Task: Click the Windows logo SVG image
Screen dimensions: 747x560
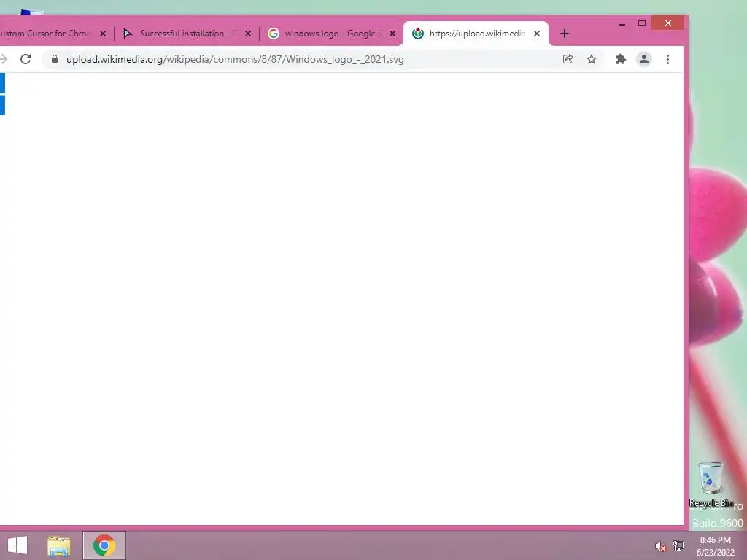Action: pyautogui.click(x=2, y=94)
